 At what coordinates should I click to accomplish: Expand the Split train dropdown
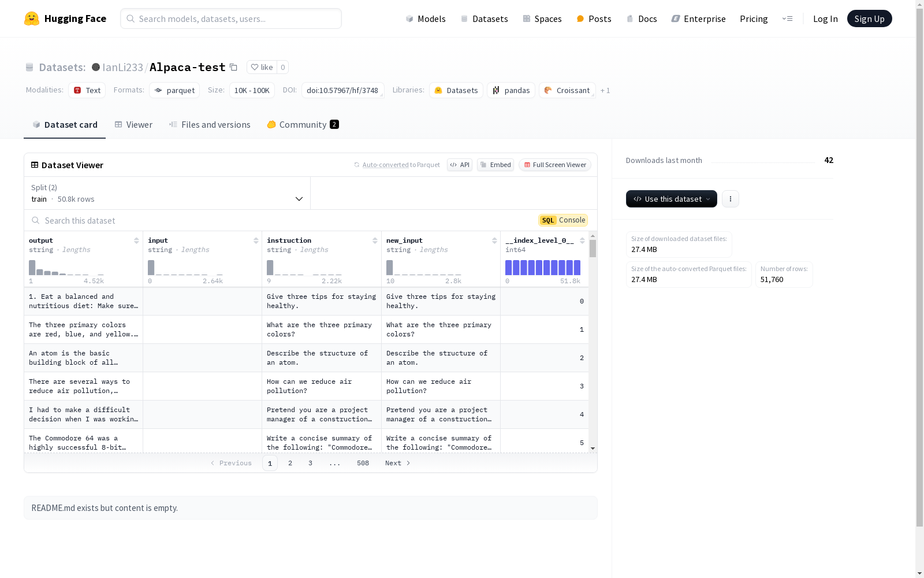pyautogui.click(x=167, y=193)
